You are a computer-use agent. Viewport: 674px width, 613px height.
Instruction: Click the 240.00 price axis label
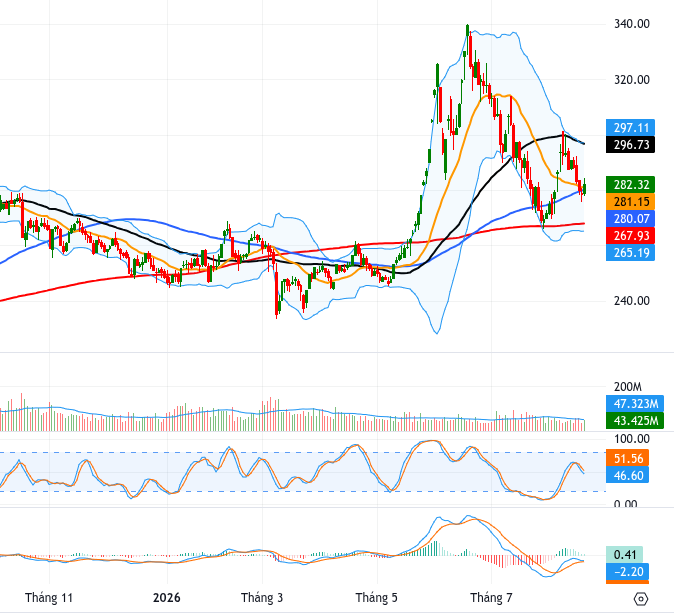point(631,300)
